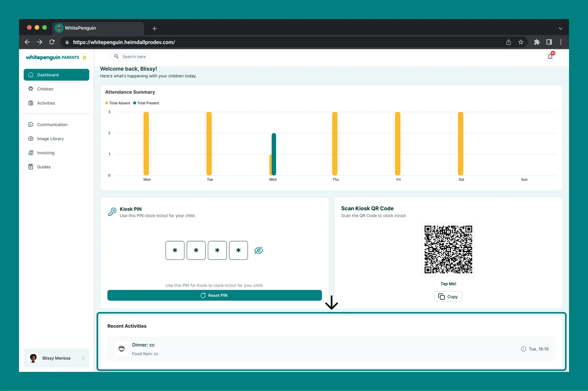
Task: Click the padlock site info icon
Action: click(x=67, y=42)
